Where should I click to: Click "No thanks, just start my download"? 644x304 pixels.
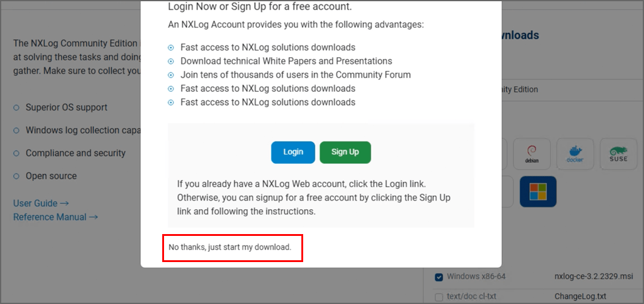pyautogui.click(x=230, y=247)
